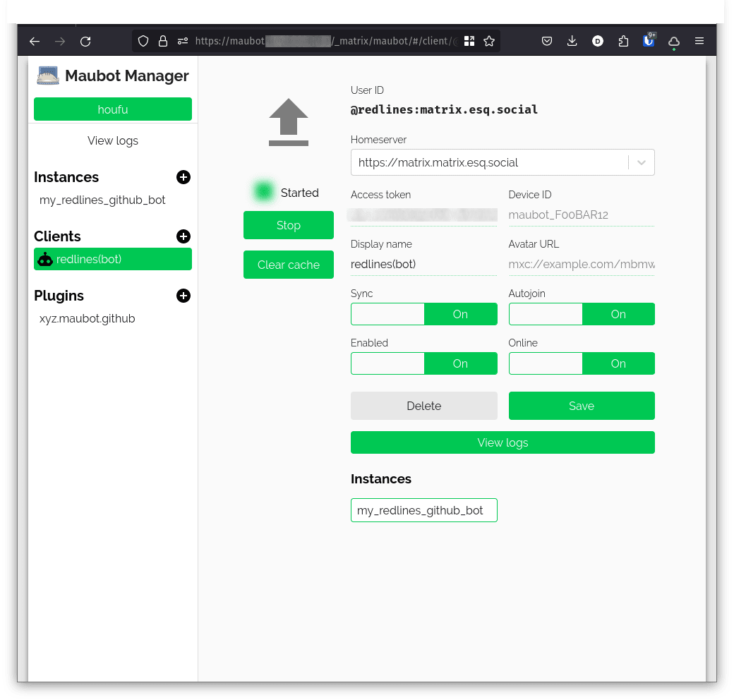This screenshot has width=734, height=700.
Task: Click the Instances heading in sidebar
Action: (66, 177)
